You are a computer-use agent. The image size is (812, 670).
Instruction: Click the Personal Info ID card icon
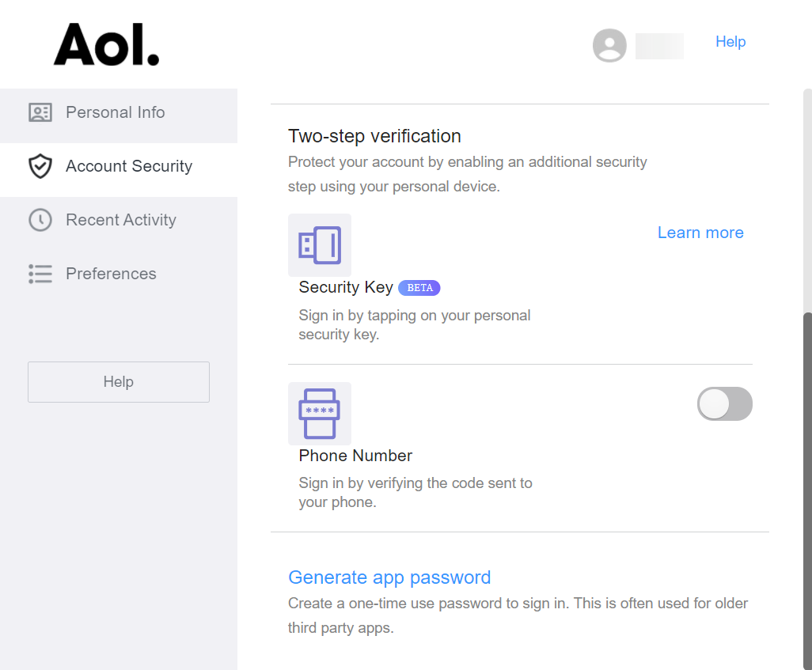pyautogui.click(x=40, y=112)
